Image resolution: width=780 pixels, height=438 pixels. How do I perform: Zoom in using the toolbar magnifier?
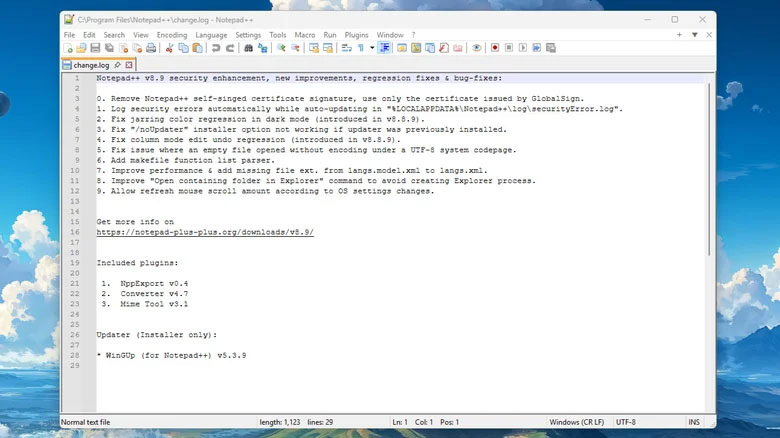(281, 48)
